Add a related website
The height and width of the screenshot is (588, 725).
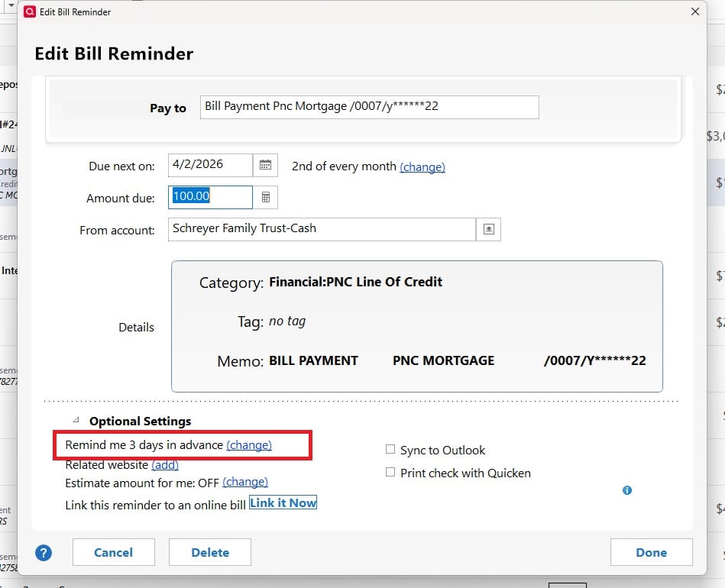coord(165,464)
